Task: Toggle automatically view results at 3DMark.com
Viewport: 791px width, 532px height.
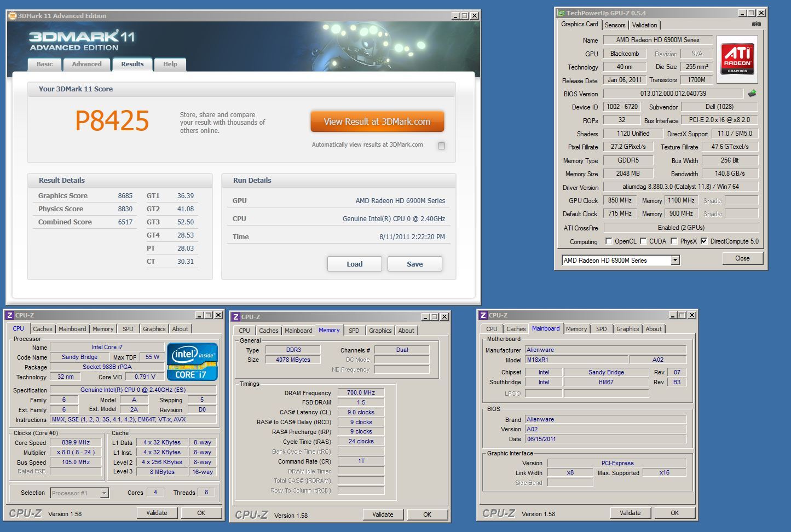Action: click(441, 146)
